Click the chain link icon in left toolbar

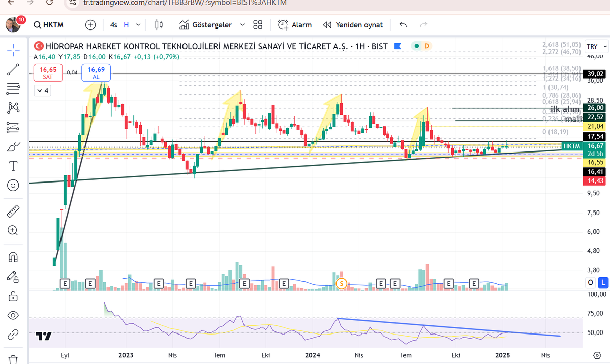[13, 335]
